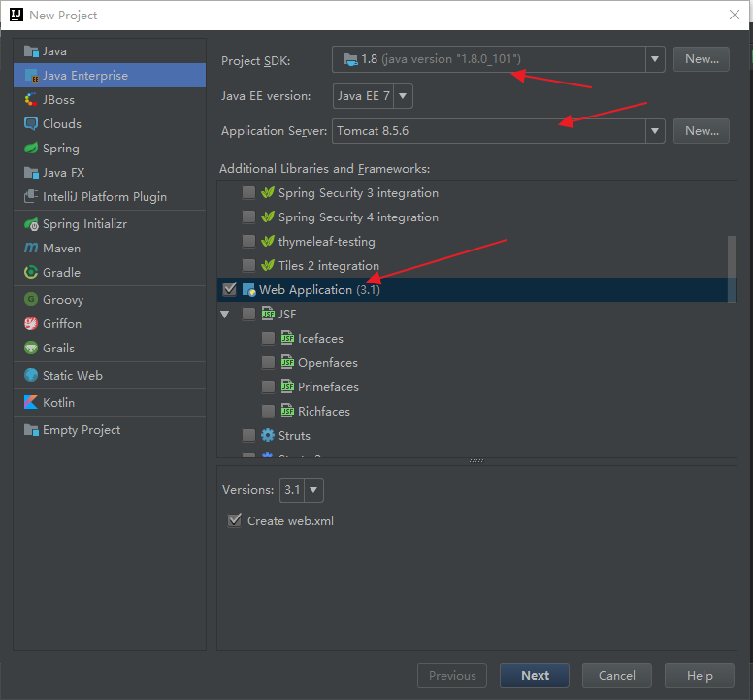This screenshot has height=700, width=753.
Task: Click the Java FX folder icon
Action: click(x=31, y=173)
